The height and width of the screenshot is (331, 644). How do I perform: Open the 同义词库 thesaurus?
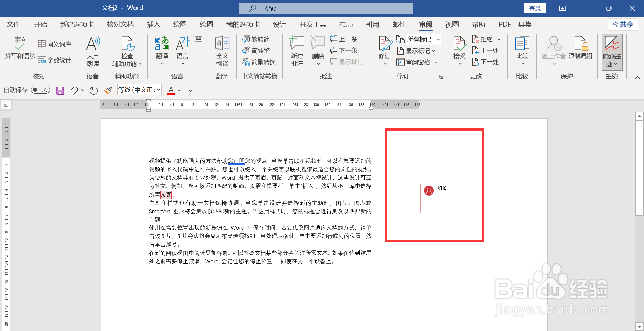tap(54, 44)
